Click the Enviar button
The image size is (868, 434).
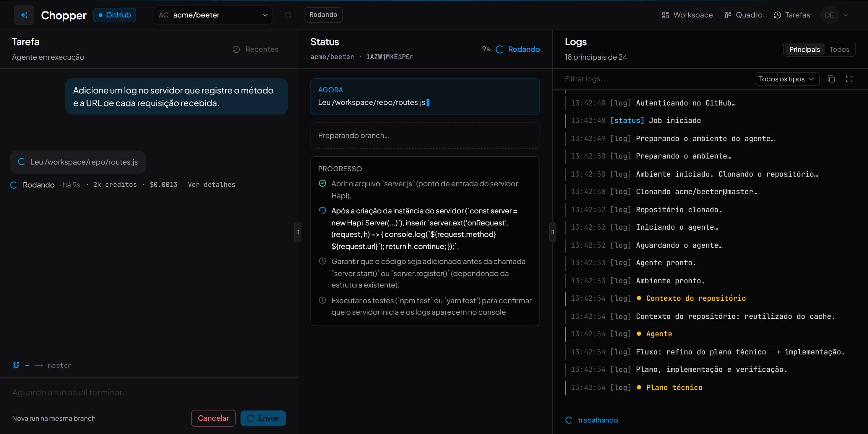click(263, 418)
